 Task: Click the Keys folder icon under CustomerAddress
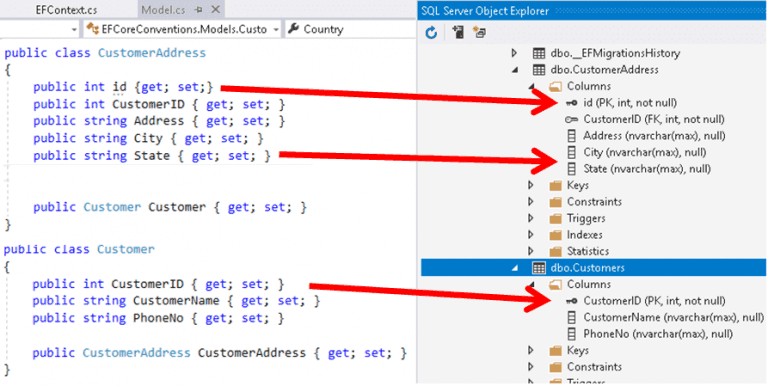coord(555,185)
